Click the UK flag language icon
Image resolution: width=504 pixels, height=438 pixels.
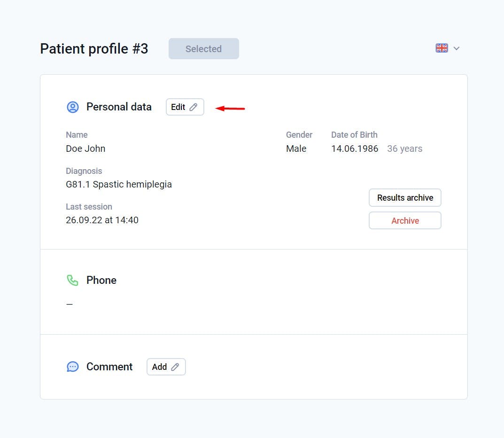442,48
